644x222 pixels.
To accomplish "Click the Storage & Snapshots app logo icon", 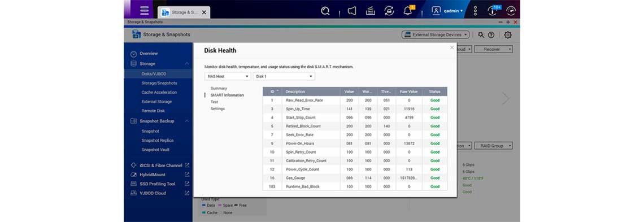I will pos(136,34).
